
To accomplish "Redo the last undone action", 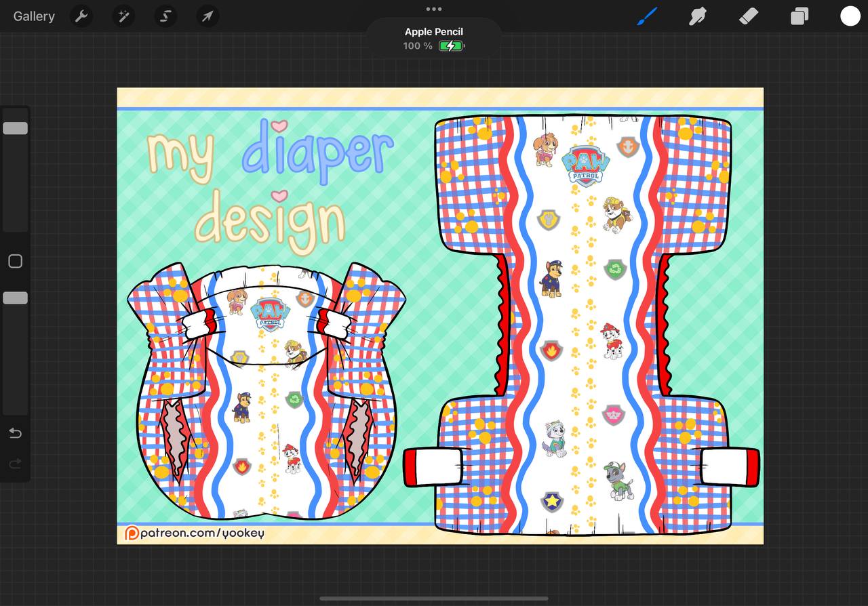I will 15,464.
